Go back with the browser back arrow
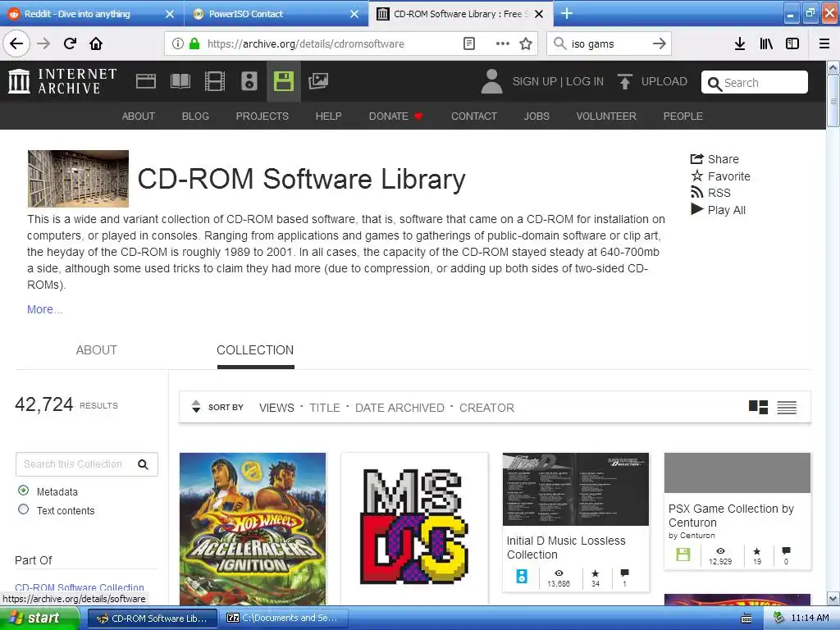The width and height of the screenshot is (840, 630). 16,43
